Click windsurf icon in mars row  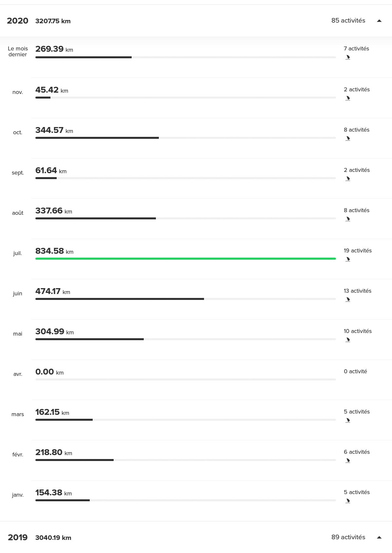348,420
